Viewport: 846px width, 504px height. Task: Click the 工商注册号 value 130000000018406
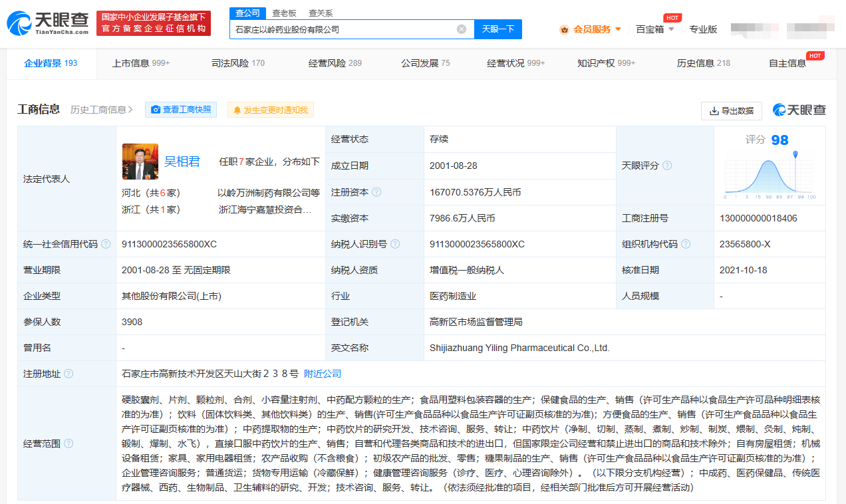pyautogui.click(x=758, y=218)
